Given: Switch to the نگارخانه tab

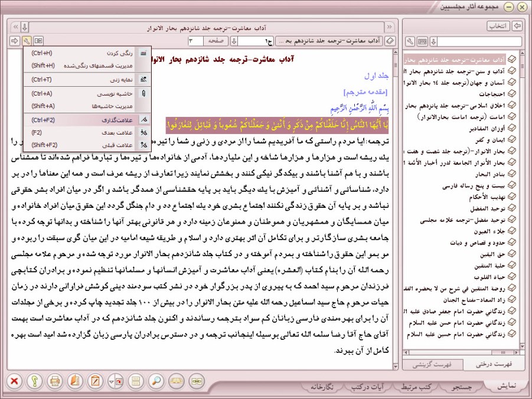Looking at the screenshot, I should point(322,387).
